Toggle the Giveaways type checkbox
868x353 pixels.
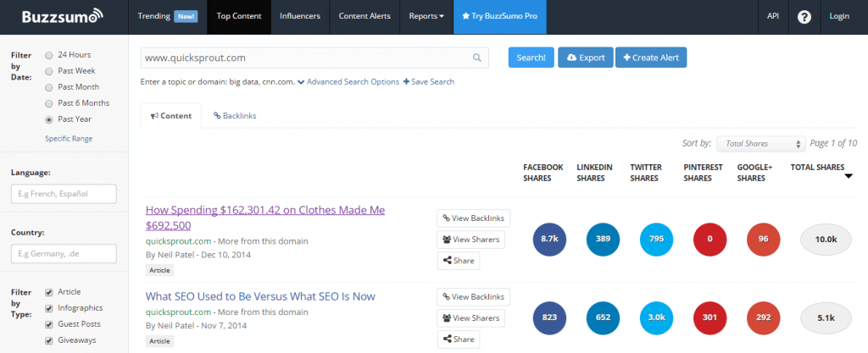click(x=49, y=340)
